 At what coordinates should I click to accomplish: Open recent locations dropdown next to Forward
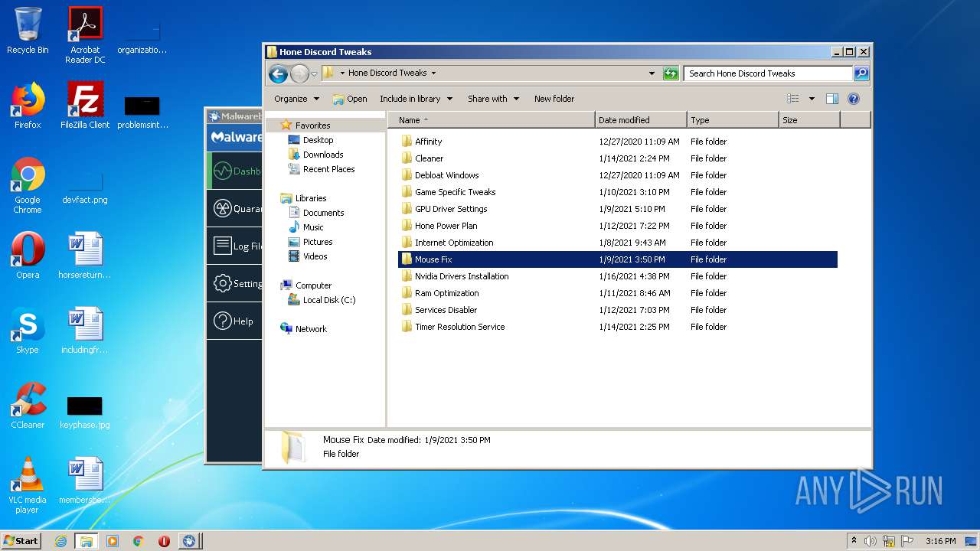pyautogui.click(x=314, y=74)
